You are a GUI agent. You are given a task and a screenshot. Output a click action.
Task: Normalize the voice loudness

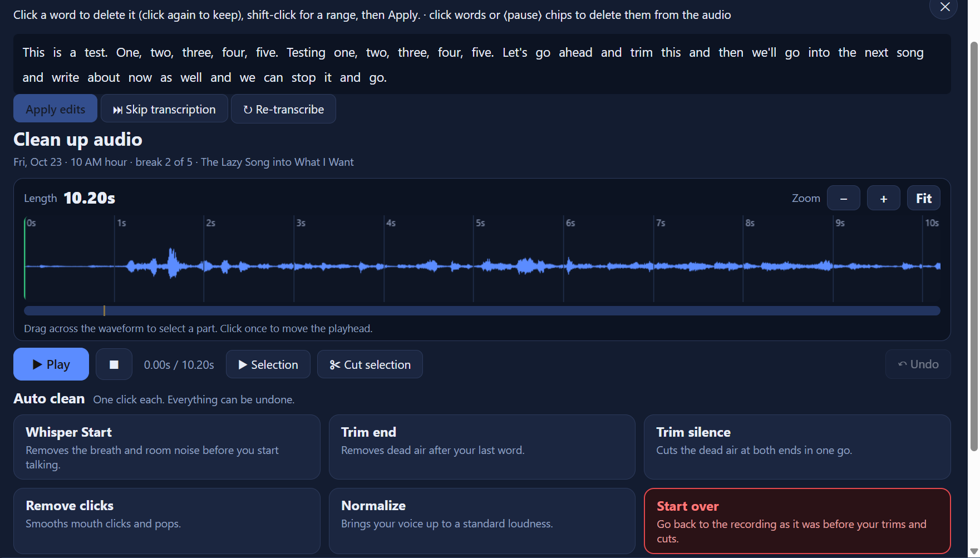(482, 521)
